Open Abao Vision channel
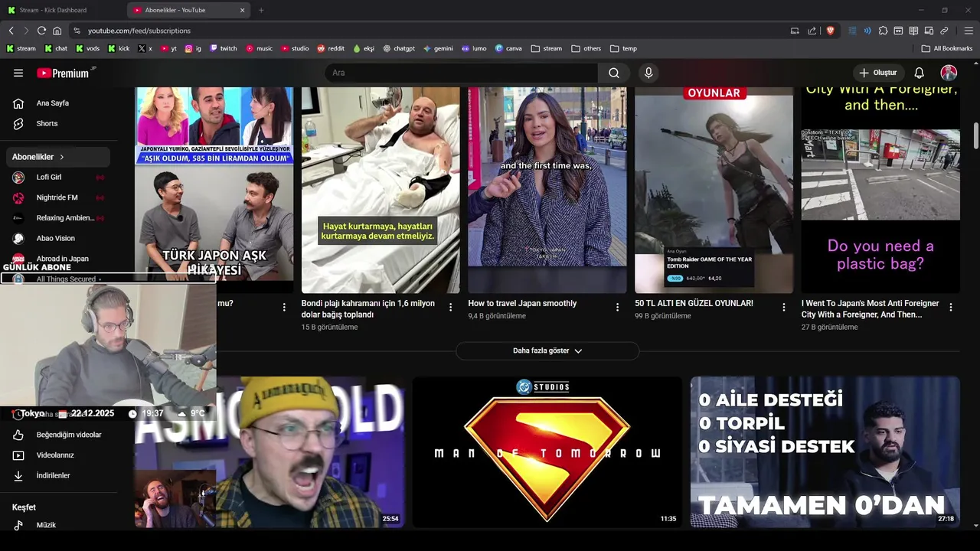Screen dimensions: 980x551 pyautogui.click(x=58, y=238)
